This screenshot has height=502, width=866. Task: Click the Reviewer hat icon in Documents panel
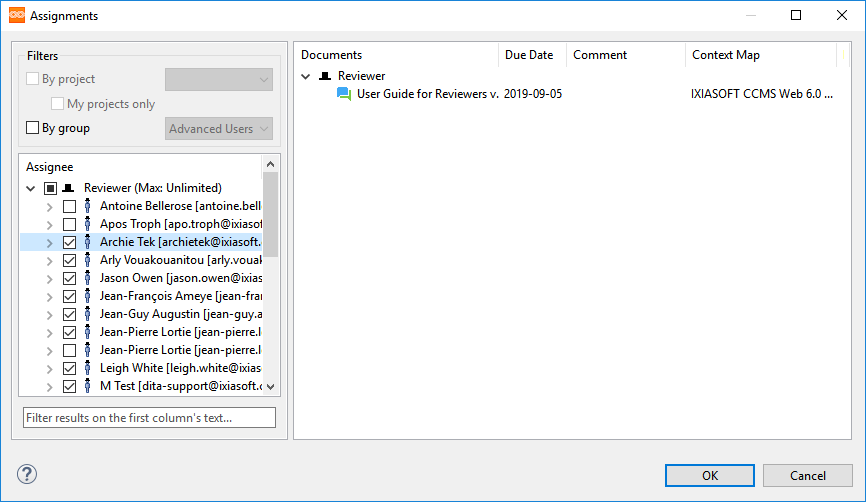(x=325, y=76)
